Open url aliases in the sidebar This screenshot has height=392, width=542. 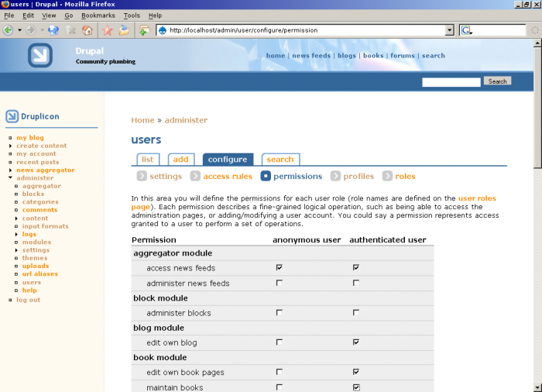click(x=40, y=274)
